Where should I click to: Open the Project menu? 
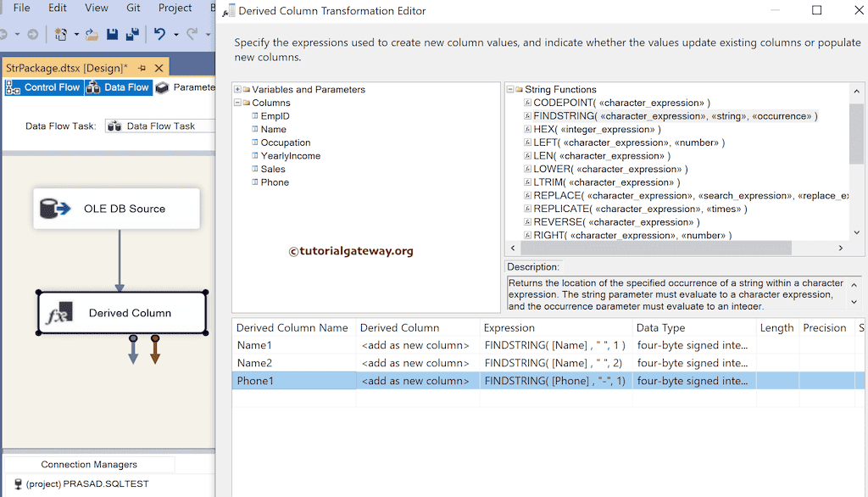click(175, 8)
